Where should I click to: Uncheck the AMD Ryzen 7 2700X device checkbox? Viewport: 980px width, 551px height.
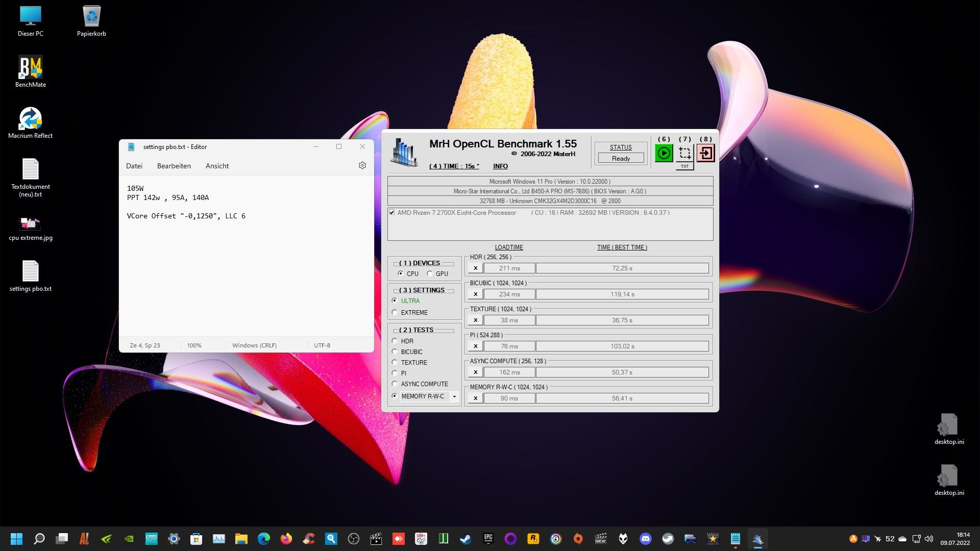391,213
